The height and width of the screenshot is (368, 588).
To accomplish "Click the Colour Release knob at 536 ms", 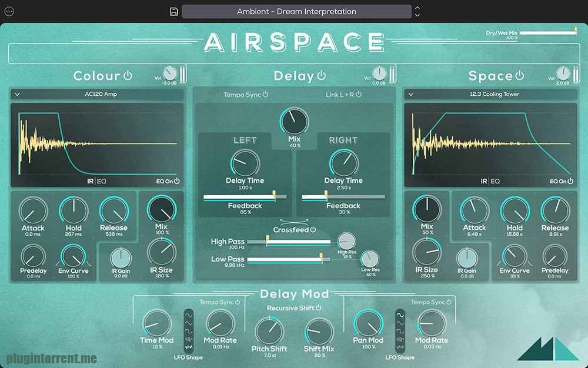I will [114, 211].
